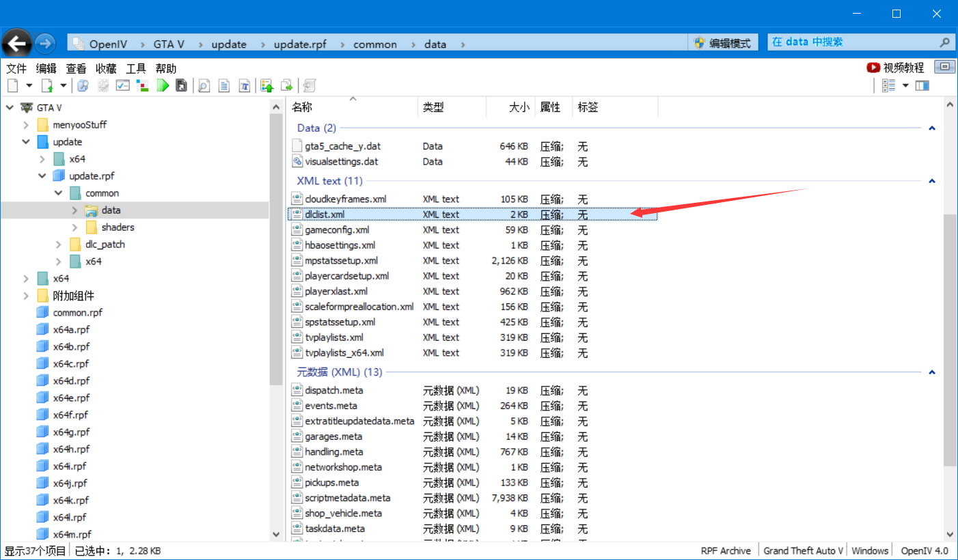Image resolution: width=958 pixels, height=560 pixels.
Task: Collapse the update.rpf tree node
Action: click(42, 176)
